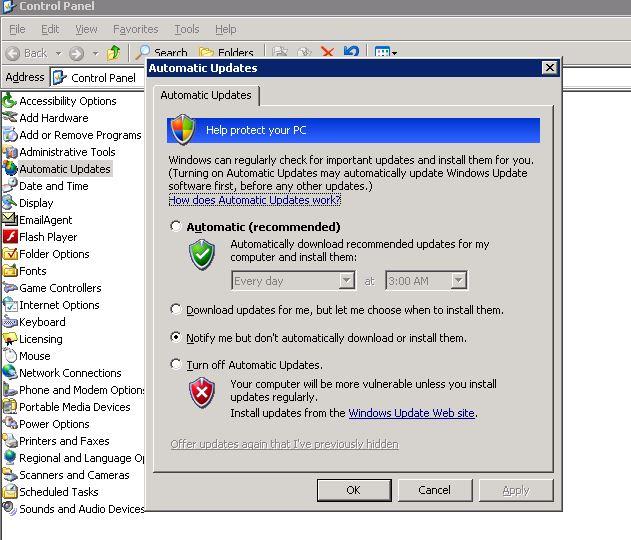Open the Scanners and Cameras icon
The image size is (631, 540).
click(9, 475)
